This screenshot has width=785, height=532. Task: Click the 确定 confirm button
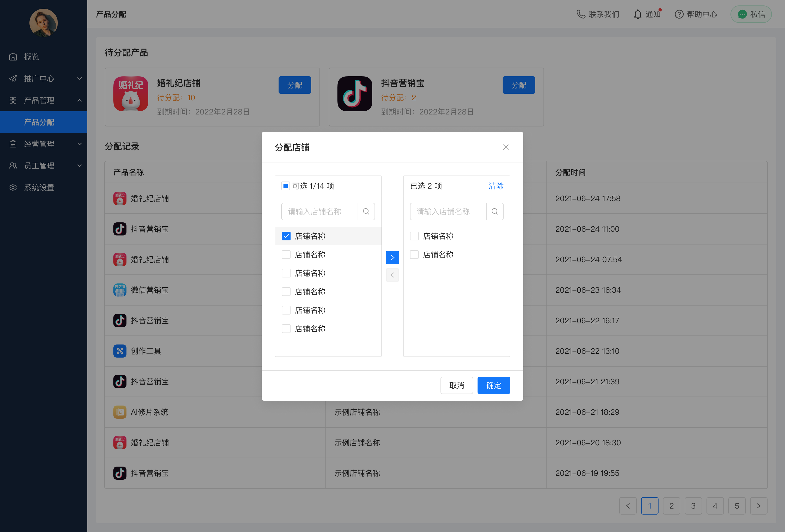tap(494, 385)
